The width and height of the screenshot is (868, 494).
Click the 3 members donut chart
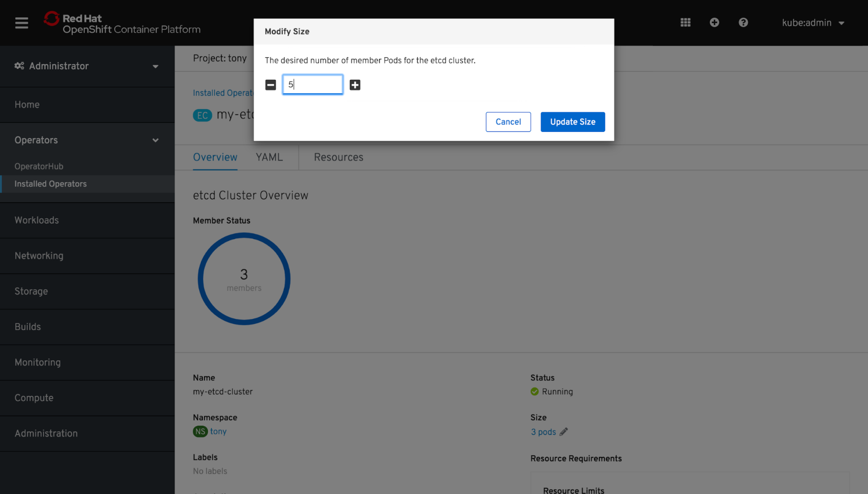244,279
